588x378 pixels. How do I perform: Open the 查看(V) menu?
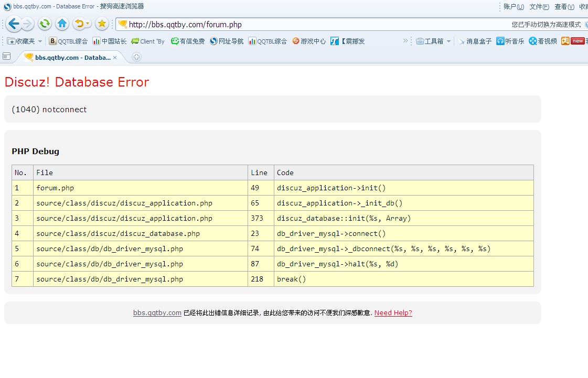click(x=564, y=7)
